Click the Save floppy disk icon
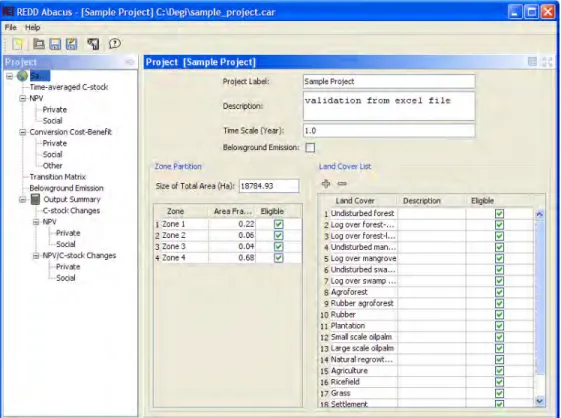This screenshot has height=418, width=561. [55, 44]
